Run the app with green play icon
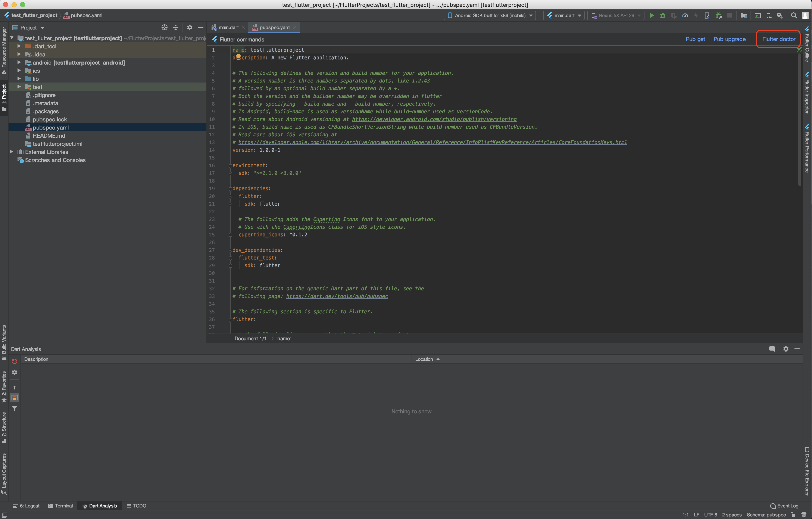The image size is (812, 519). pos(652,16)
